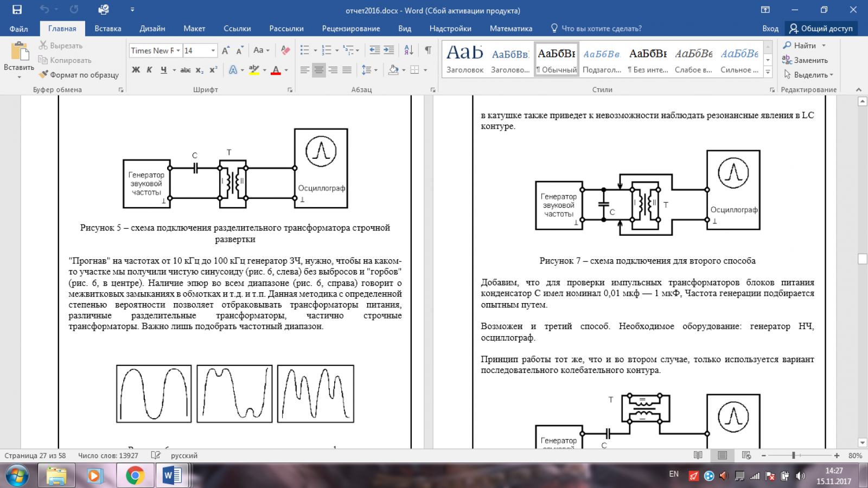Click the vertical scrollbar down arrow

point(862,442)
